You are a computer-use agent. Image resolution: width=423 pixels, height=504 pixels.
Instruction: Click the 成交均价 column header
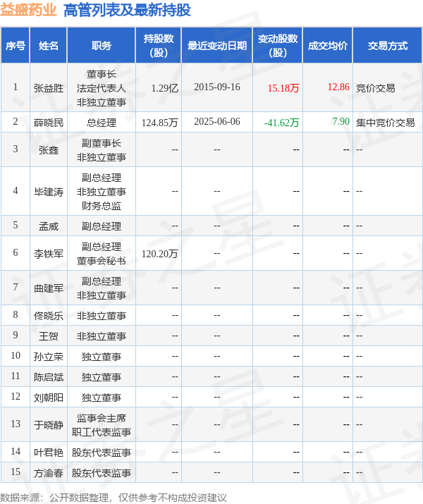point(328,46)
